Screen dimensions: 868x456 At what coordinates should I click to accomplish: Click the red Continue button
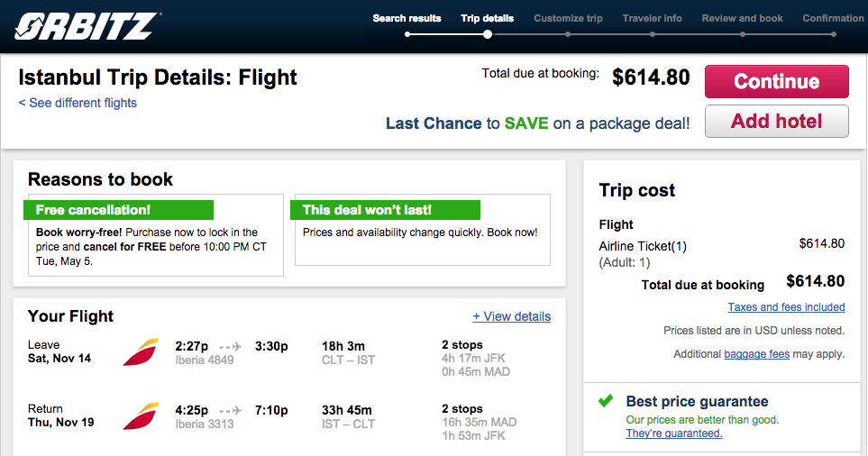[x=777, y=81]
